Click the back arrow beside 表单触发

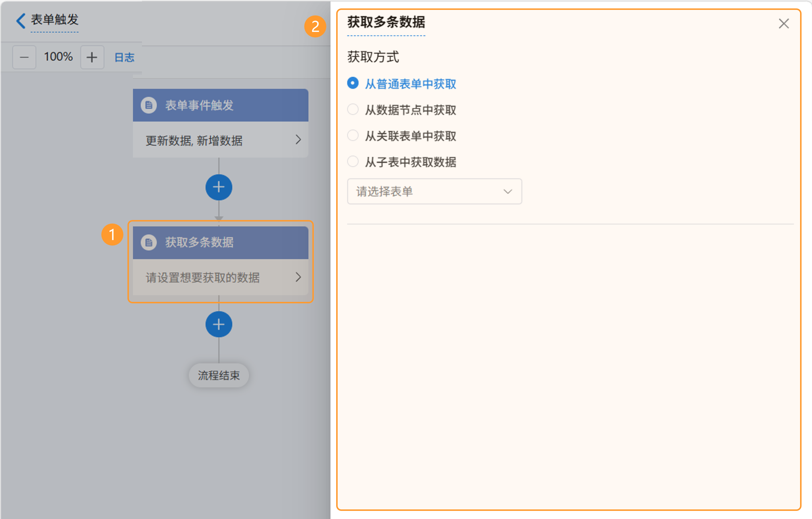21,21
